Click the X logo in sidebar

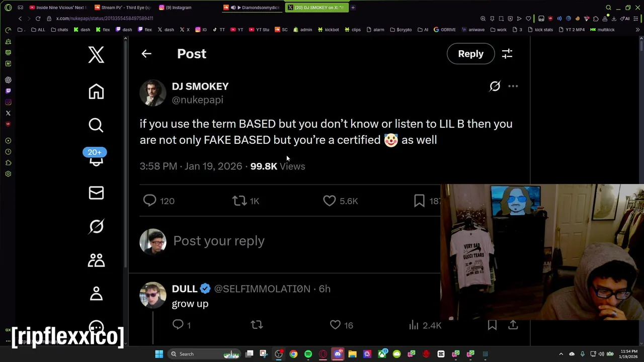click(x=96, y=54)
